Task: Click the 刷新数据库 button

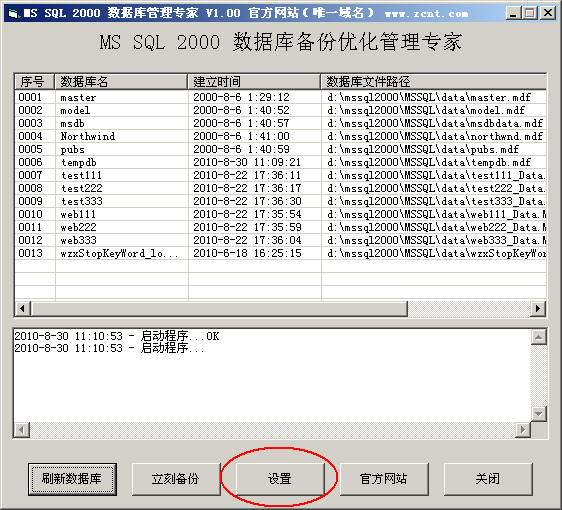Action: coord(72,479)
